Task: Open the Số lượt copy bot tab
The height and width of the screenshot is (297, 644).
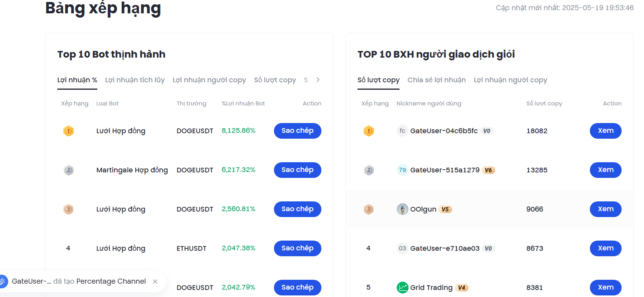Action: 275,80
